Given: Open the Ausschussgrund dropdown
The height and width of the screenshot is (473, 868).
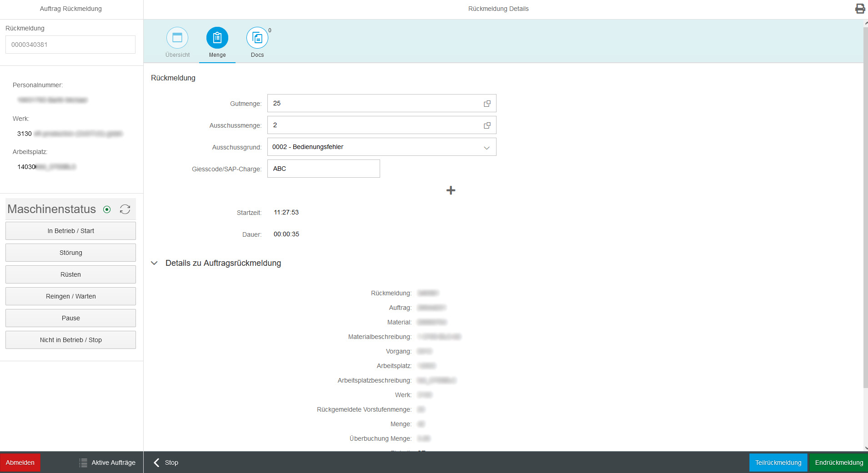Looking at the screenshot, I should [487, 147].
